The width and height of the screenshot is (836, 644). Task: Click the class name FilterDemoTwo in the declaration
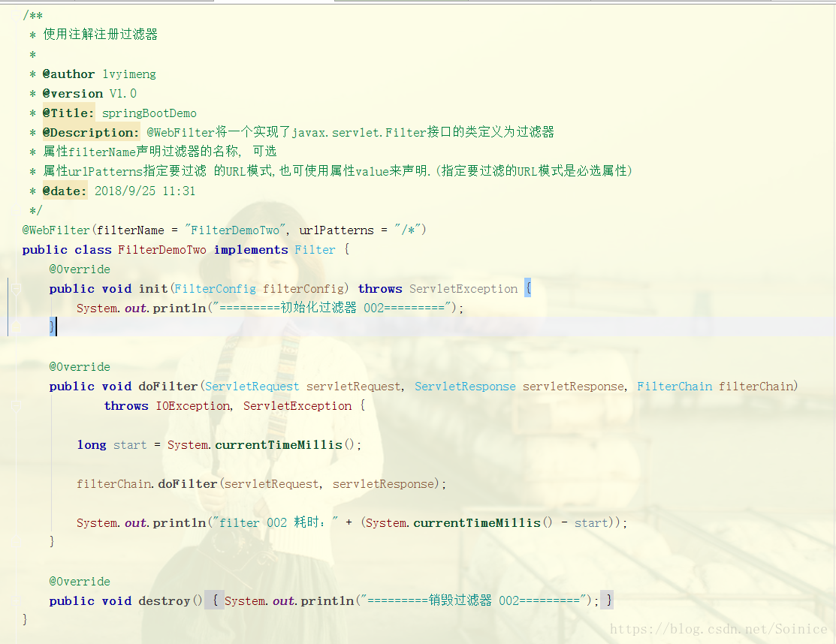(x=162, y=250)
